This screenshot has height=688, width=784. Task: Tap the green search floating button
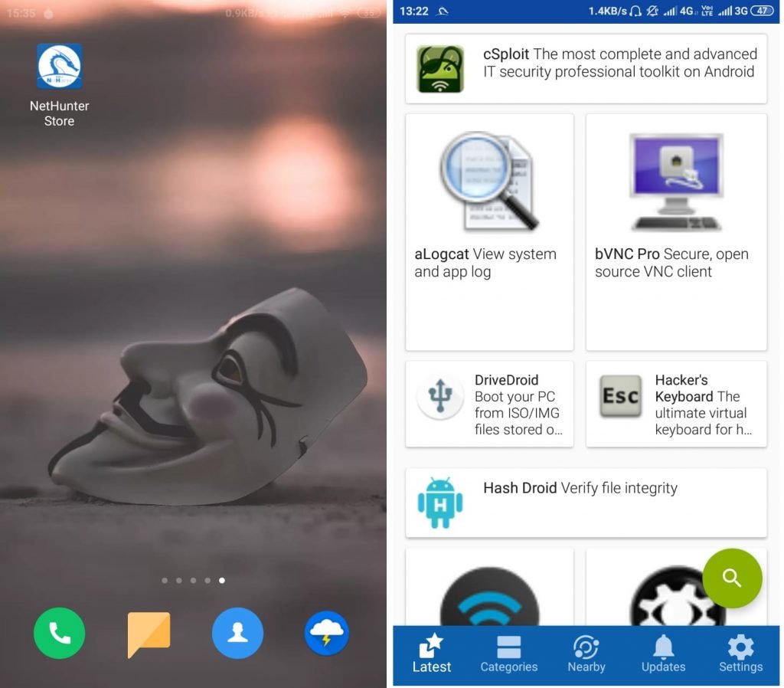[x=732, y=578]
